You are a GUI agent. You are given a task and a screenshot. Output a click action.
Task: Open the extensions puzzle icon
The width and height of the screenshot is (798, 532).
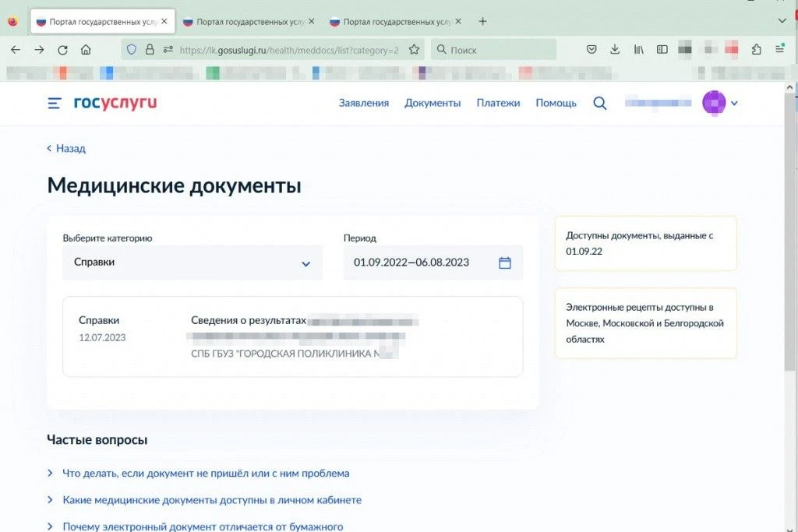click(x=756, y=49)
